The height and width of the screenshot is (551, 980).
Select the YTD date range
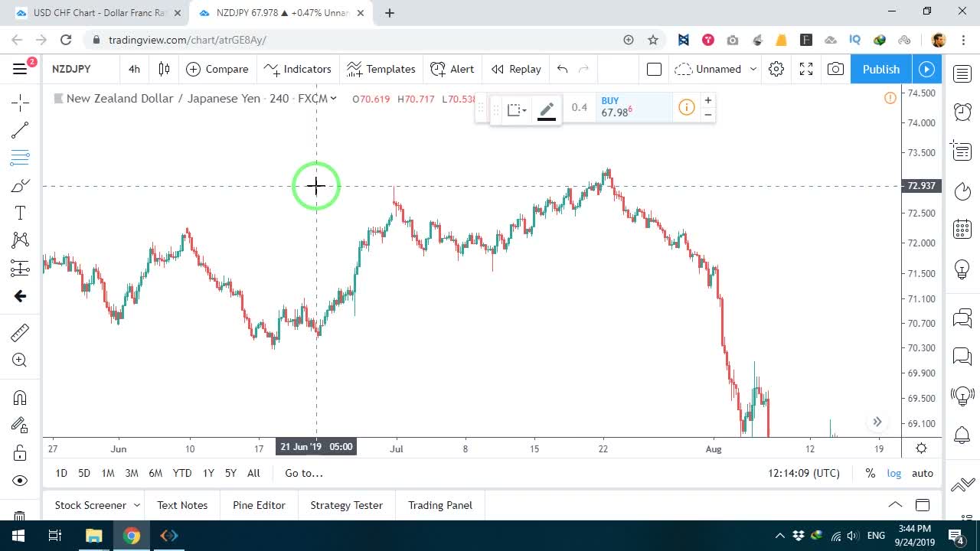[x=182, y=473]
